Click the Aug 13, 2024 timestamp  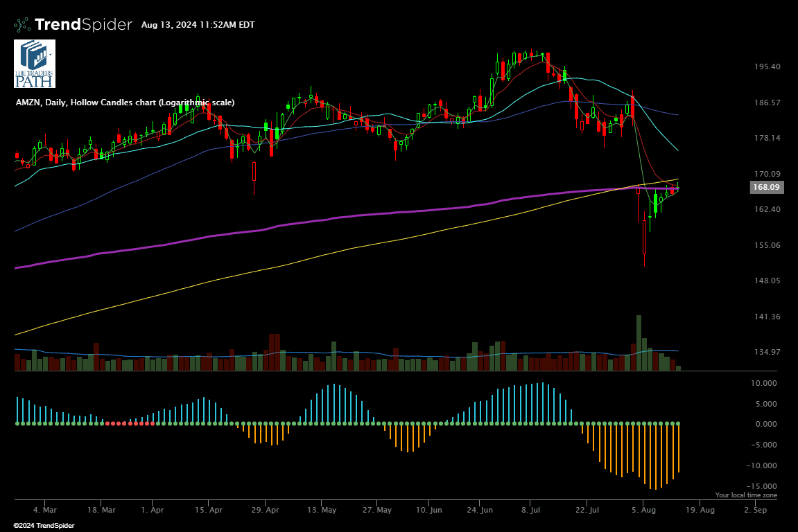(198, 25)
